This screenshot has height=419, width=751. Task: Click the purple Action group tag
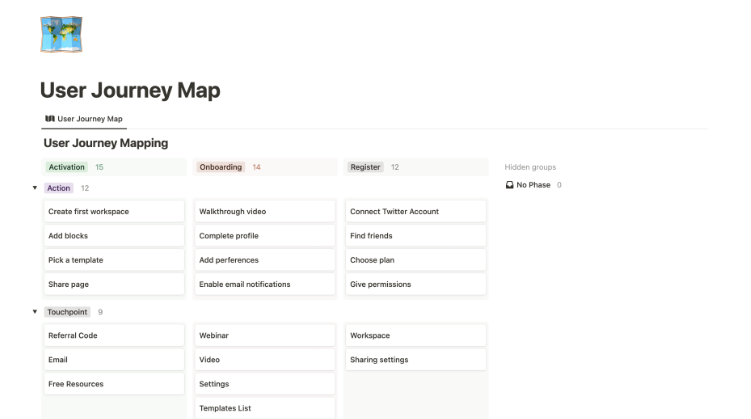coord(59,188)
